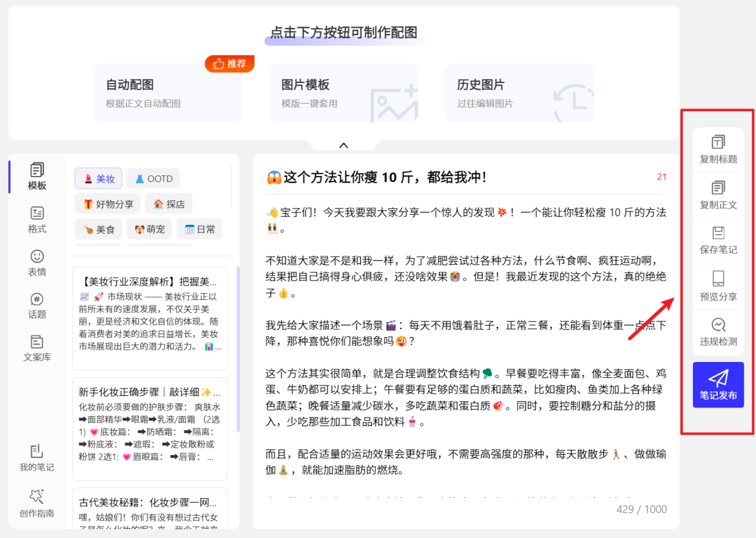
Task: Open 我的笔记 in sidebar
Action: click(37, 458)
